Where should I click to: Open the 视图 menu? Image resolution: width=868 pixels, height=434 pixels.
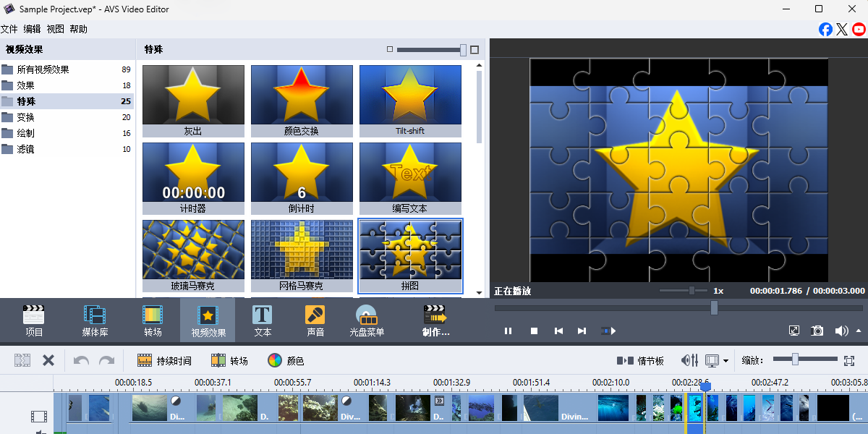pyautogui.click(x=55, y=29)
